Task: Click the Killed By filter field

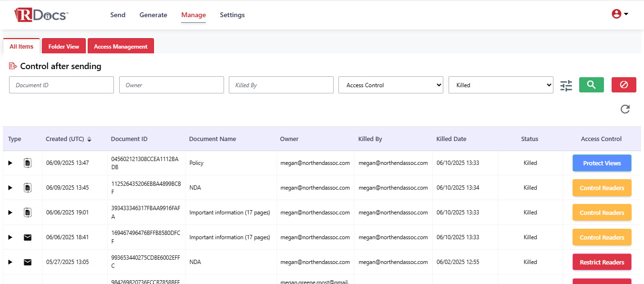Action: 281,85
